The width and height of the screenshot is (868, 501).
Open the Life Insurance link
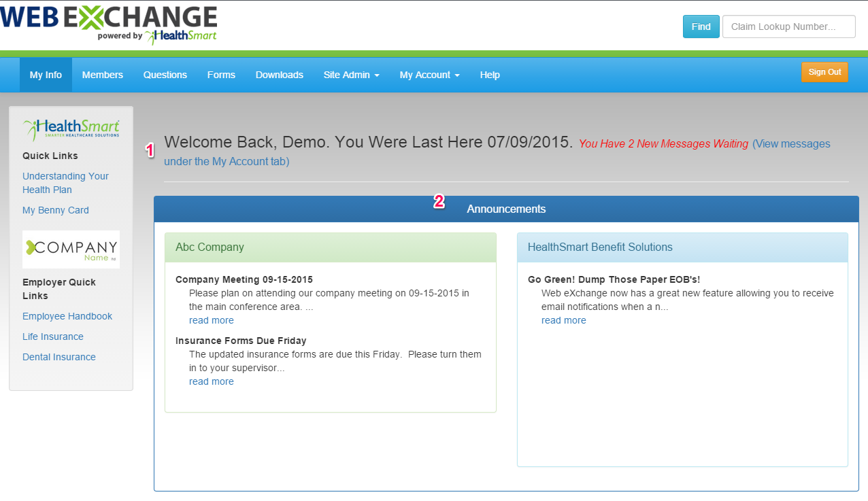[53, 336]
